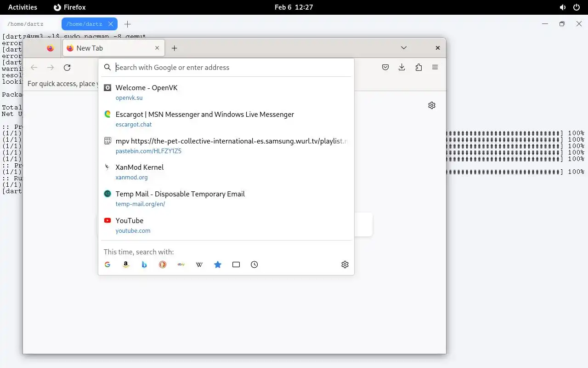Open Welcome - OpenVK suggestion
588x368 pixels.
click(226, 92)
